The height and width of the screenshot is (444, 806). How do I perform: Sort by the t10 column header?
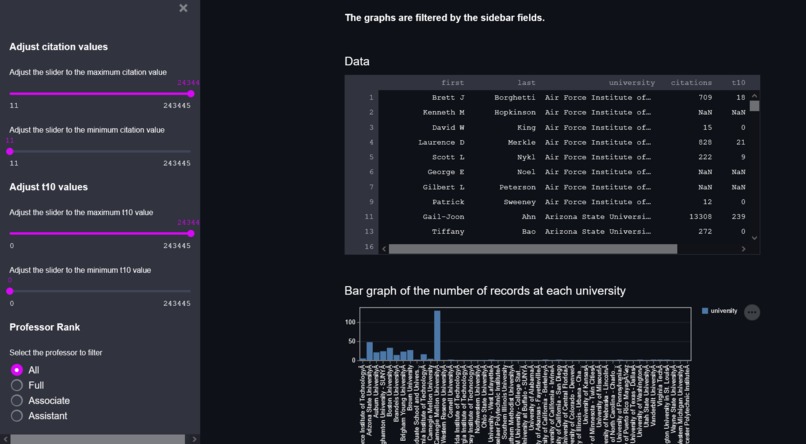(x=739, y=83)
